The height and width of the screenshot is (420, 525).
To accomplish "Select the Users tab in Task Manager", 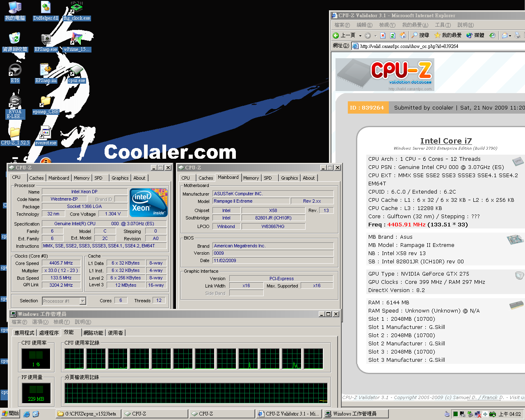I will [116, 333].
